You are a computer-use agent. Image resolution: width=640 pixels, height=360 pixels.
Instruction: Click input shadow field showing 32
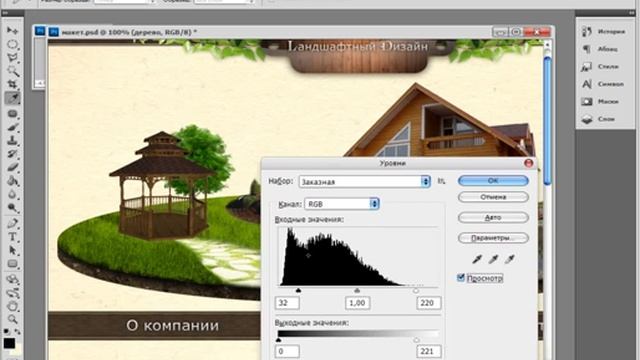tap(287, 303)
